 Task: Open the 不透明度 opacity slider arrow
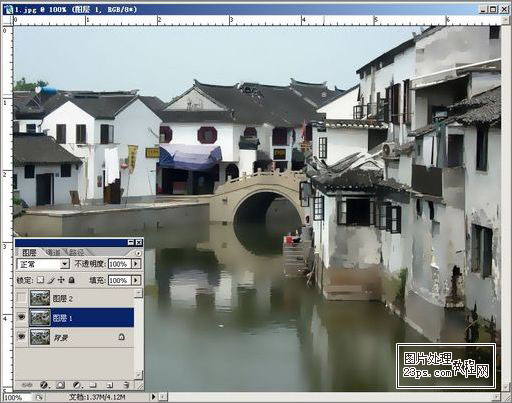tap(136, 264)
